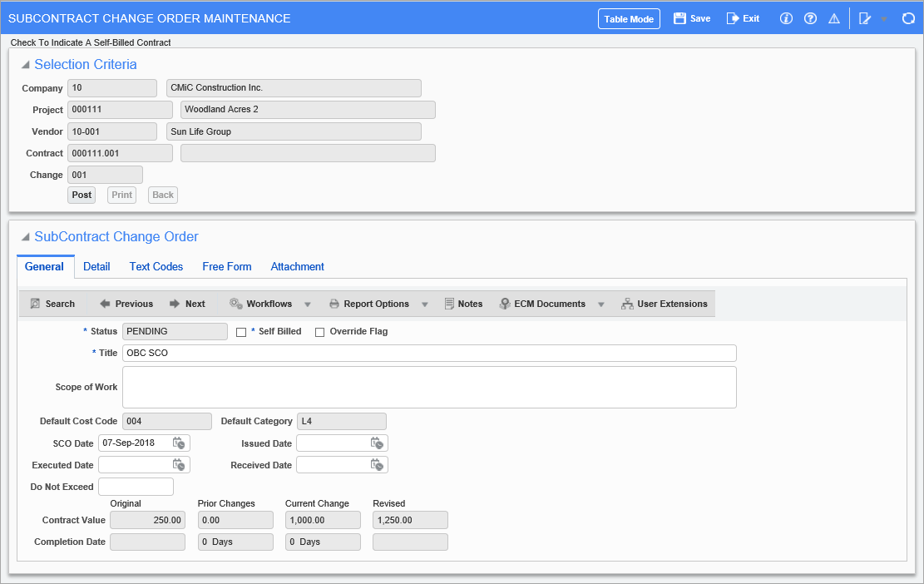Click the refresh circular arrow icon
Image resolution: width=924 pixels, height=584 pixels.
(908, 18)
